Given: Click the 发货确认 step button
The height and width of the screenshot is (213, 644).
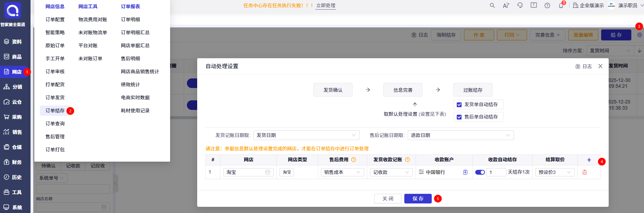Looking at the screenshot, I should tap(333, 90).
